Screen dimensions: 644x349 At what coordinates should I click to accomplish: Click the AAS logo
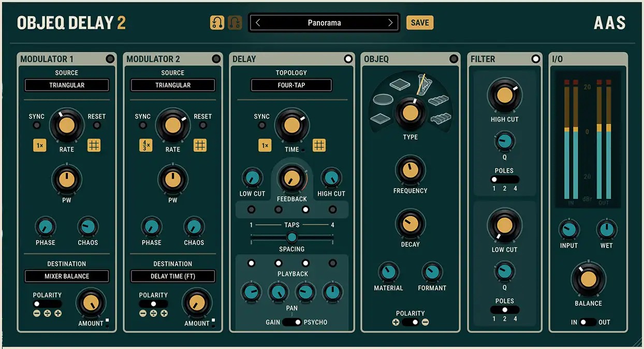coord(609,23)
